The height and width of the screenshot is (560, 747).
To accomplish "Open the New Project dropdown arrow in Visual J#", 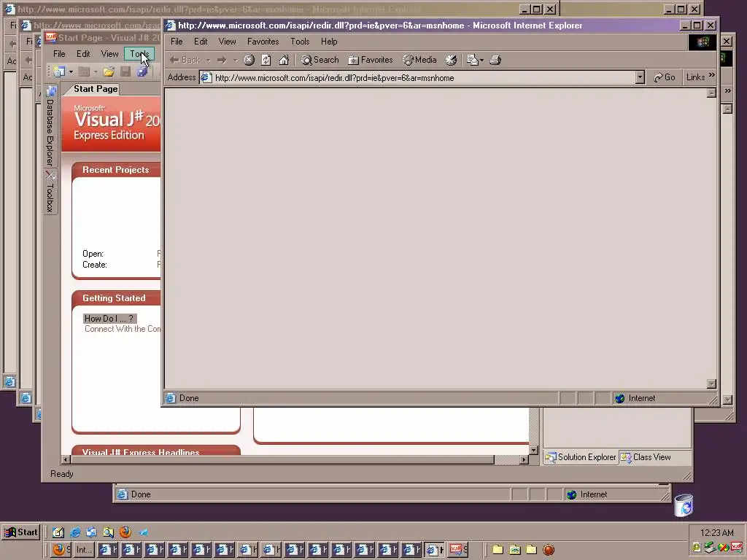I will [x=71, y=72].
